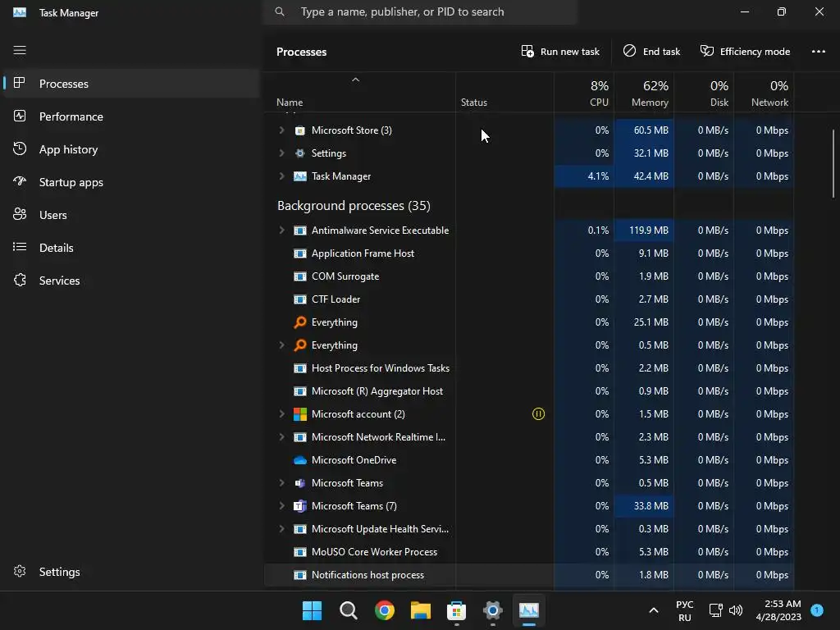Click the Application Frame Host icon
840x630 pixels.
pos(300,253)
